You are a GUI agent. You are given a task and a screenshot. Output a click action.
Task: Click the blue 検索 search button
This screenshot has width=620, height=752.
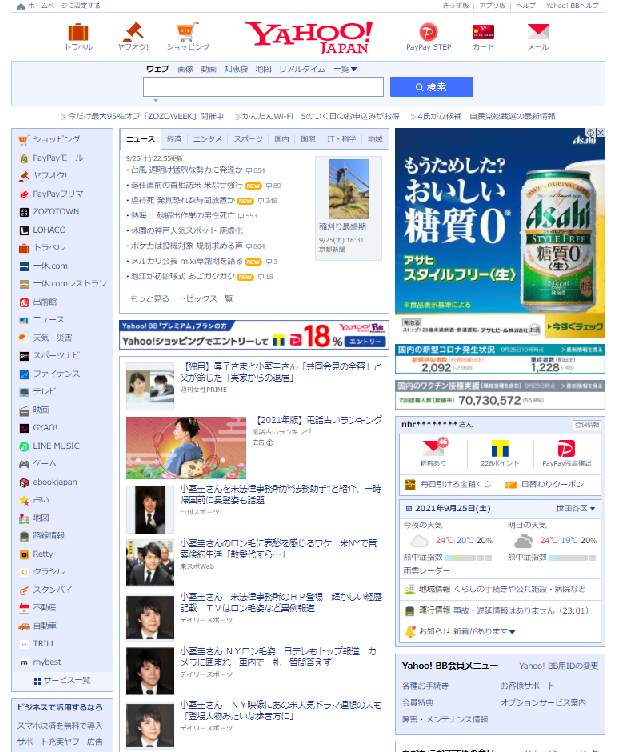[431, 87]
